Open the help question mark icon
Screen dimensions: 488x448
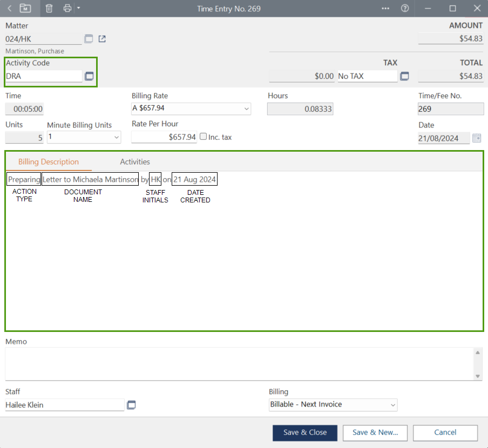click(405, 8)
